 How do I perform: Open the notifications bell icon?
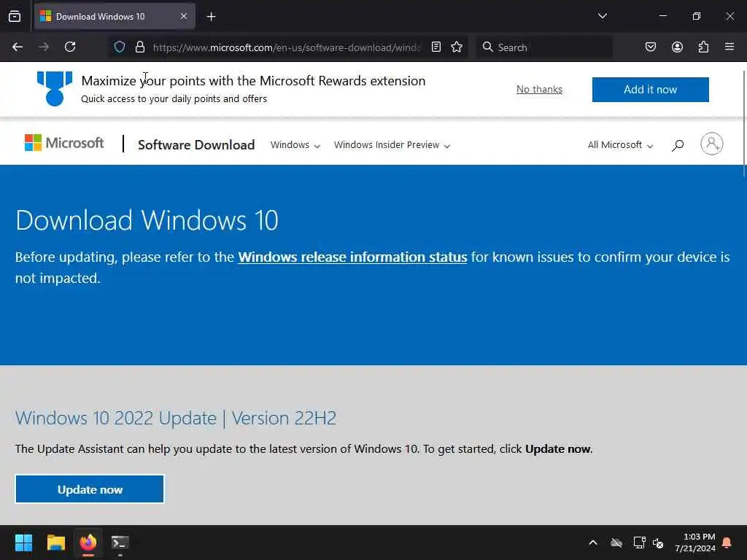[727, 542]
